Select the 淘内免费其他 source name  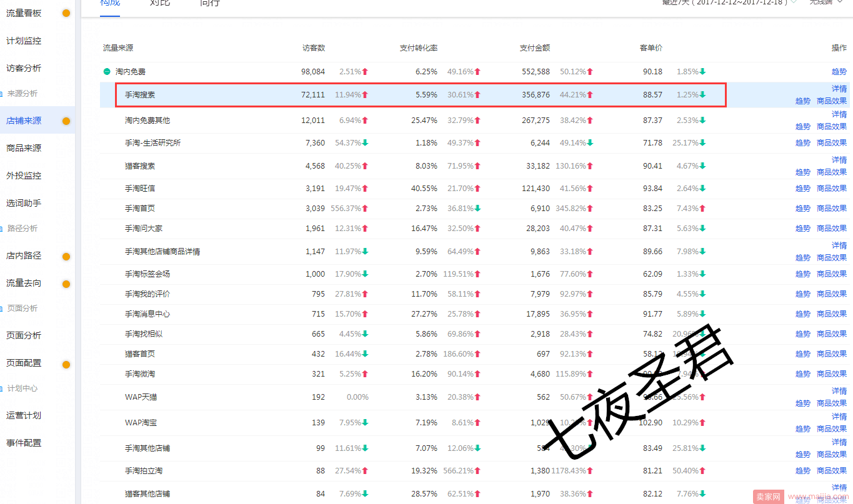pyautogui.click(x=147, y=120)
